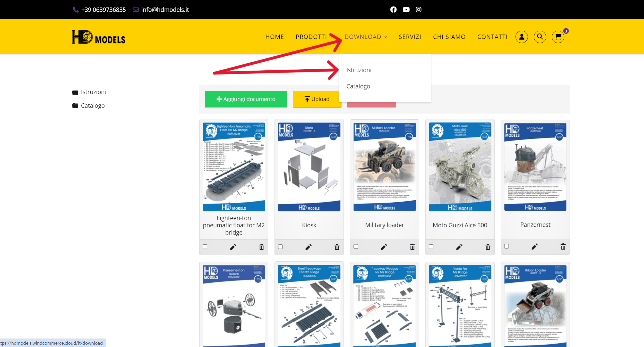
Task: Click the Aggiungi documento button
Action: click(246, 99)
